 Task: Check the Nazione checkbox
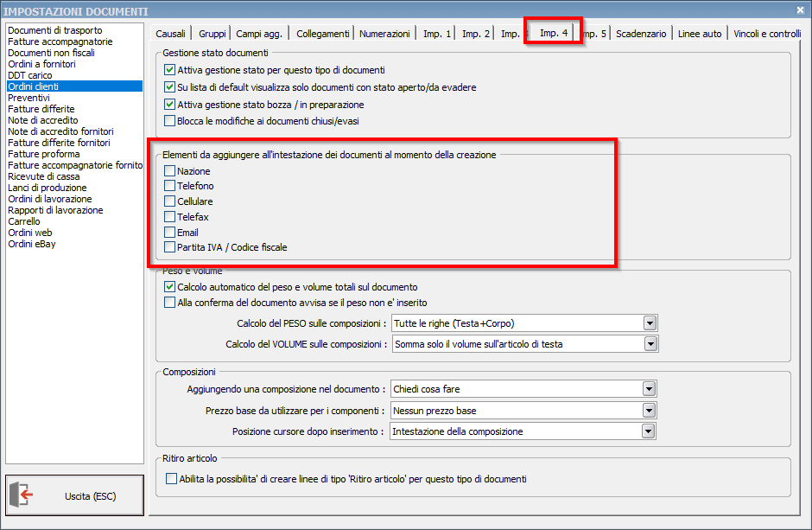pyautogui.click(x=169, y=170)
